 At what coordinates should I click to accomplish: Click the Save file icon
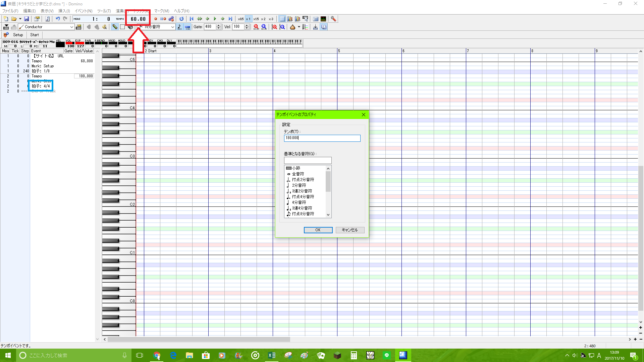click(26, 19)
